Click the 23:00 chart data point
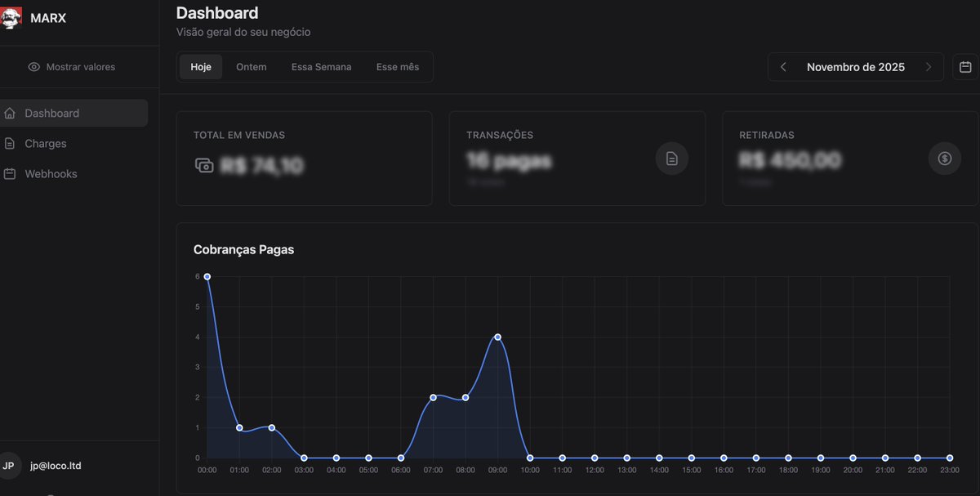This screenshot has width=980, height=496. point(950,458)
